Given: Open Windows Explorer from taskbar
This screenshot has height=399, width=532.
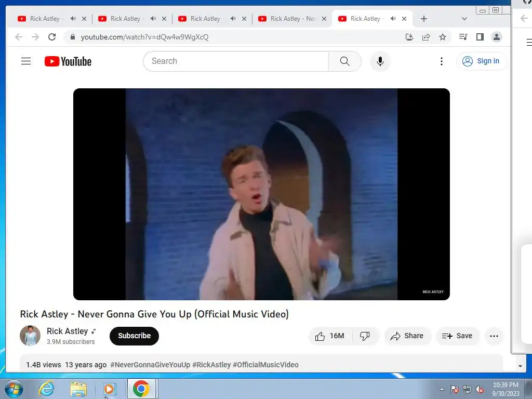Looking at the screenshot, I should click(x=78, y=389).
